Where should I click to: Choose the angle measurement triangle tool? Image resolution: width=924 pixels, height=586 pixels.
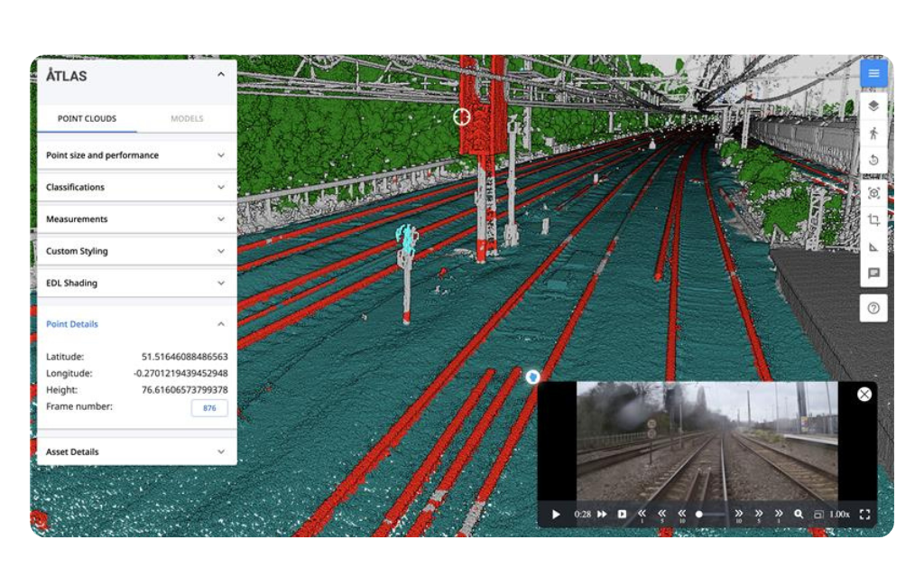coord(873,246)
